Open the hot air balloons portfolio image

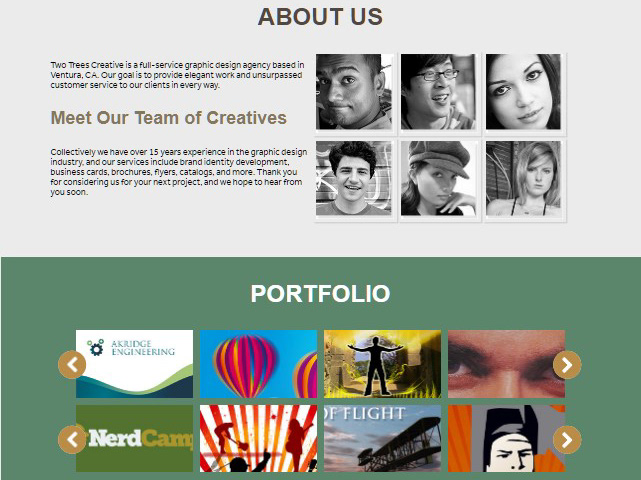pos(258,363)
